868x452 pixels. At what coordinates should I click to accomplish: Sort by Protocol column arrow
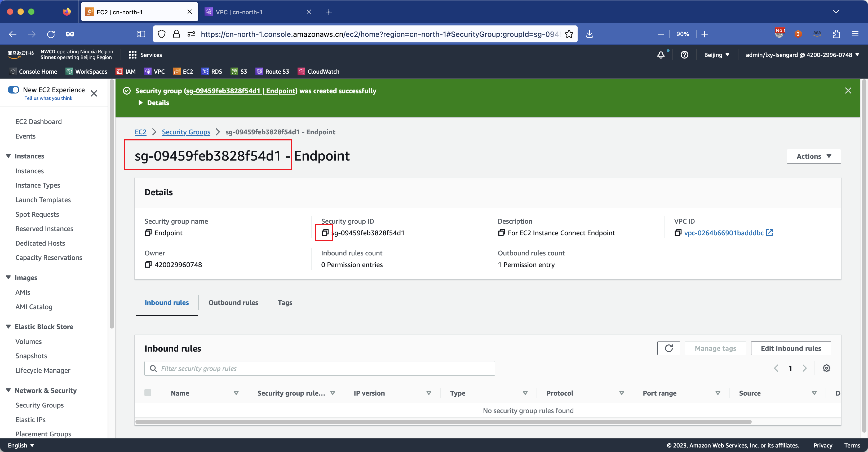click(622, 393)
